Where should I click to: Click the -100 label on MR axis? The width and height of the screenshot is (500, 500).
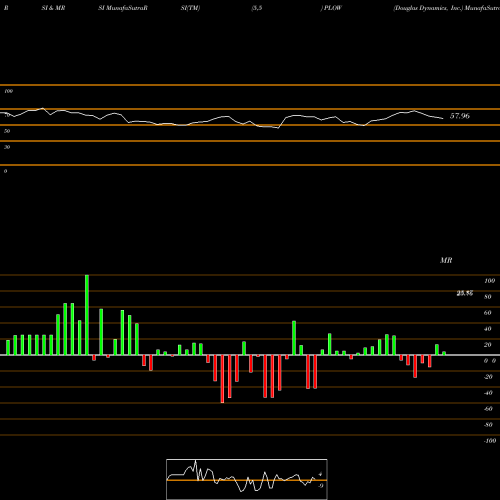coord(490,441)
